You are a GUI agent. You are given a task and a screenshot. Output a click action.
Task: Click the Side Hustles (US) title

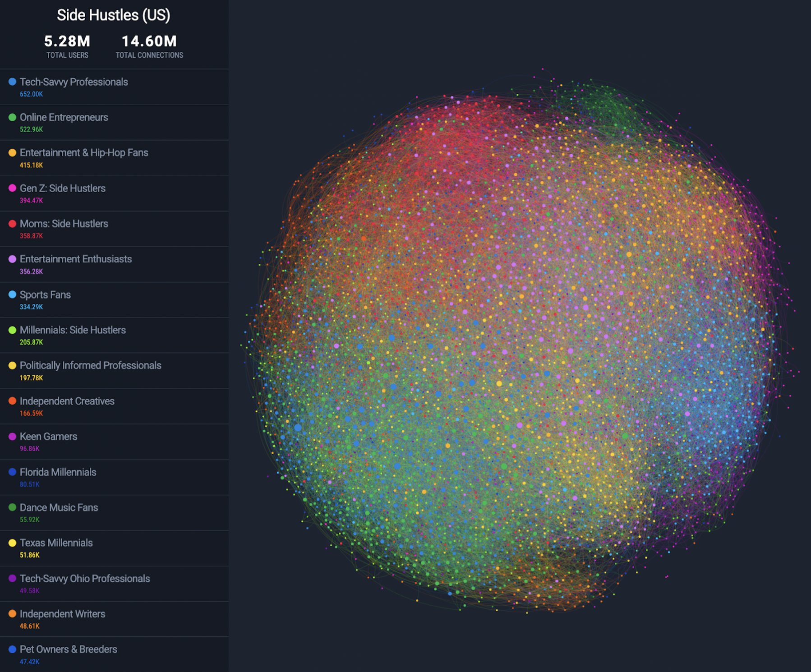click(114, 15)
